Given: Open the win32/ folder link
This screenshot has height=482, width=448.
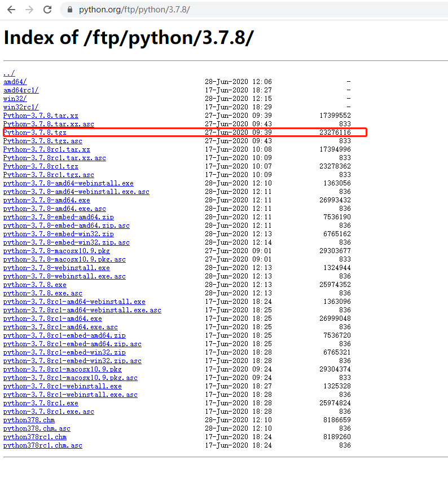Looking at the screenshot, I should point(15,99).
